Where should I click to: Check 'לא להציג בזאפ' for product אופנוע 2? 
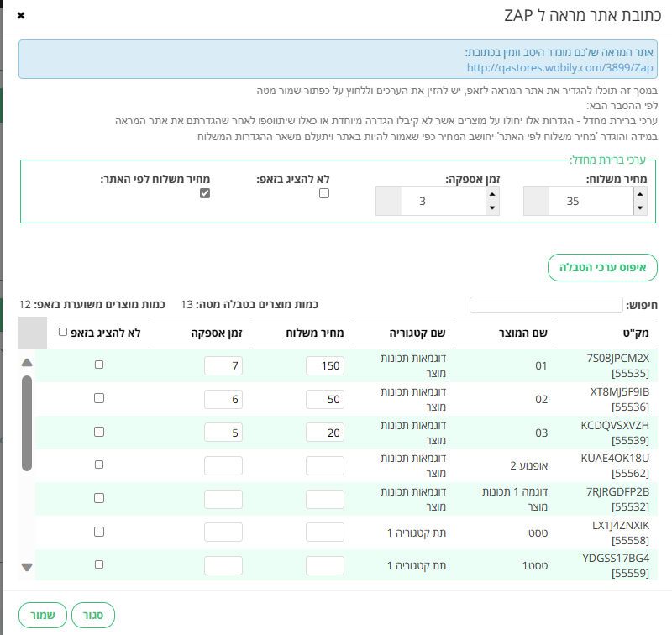(x=99, y=464)
